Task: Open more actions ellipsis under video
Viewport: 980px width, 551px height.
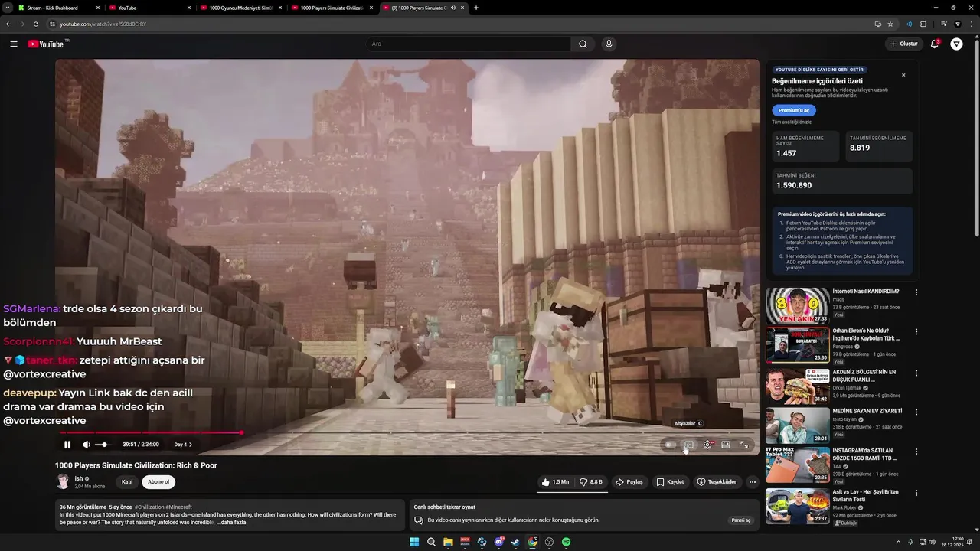Action: point(753,482)
